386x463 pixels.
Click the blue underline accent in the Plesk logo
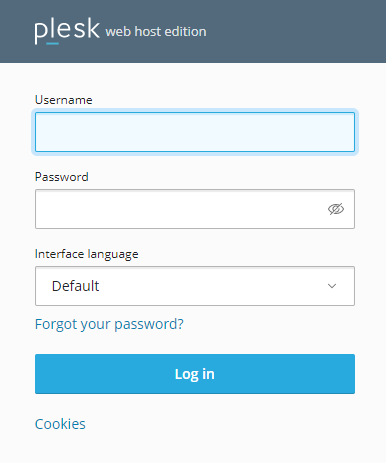click(x=53, y=43)
